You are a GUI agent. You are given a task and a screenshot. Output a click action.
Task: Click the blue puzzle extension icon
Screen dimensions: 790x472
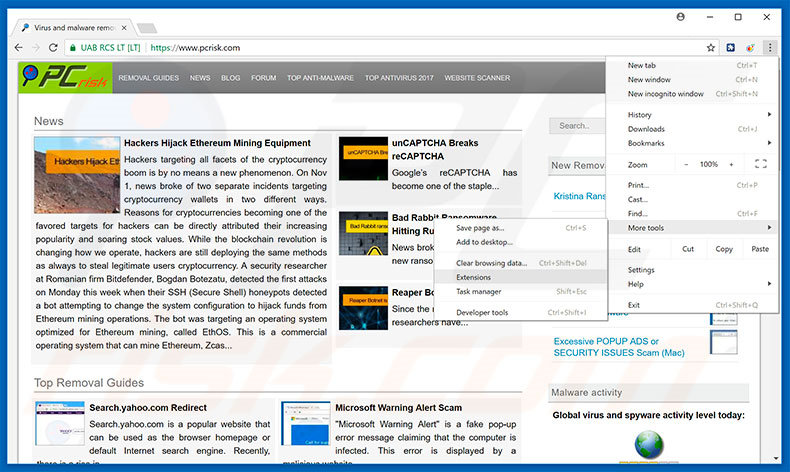[x=731, y=47]
